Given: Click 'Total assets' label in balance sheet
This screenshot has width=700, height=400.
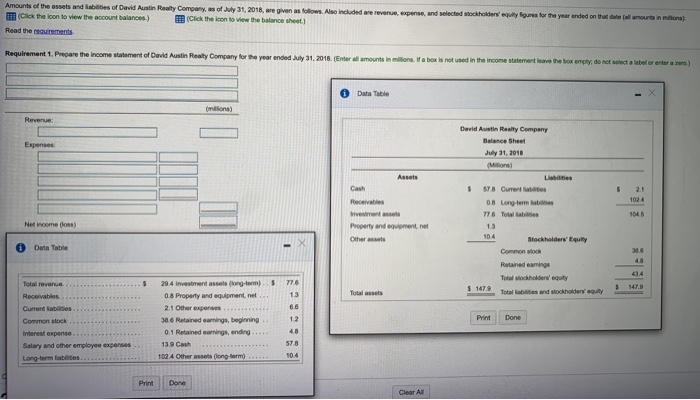Looking at the screenshot, I should point(366,293).
